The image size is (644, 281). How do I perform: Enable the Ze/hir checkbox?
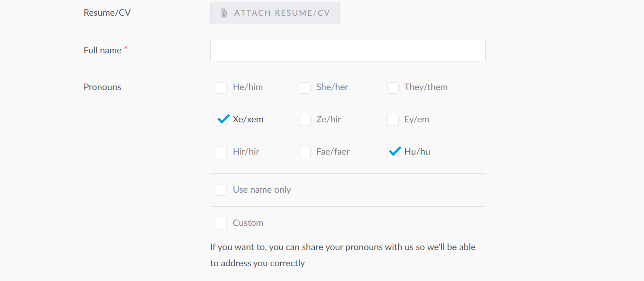[305, 120]
